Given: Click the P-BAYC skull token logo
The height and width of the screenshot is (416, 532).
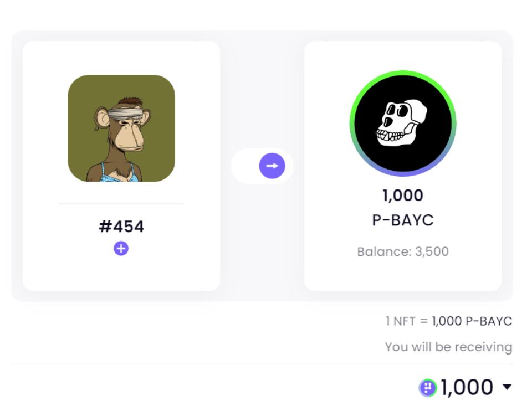Looking at the screenshot, I should (402, 124).
